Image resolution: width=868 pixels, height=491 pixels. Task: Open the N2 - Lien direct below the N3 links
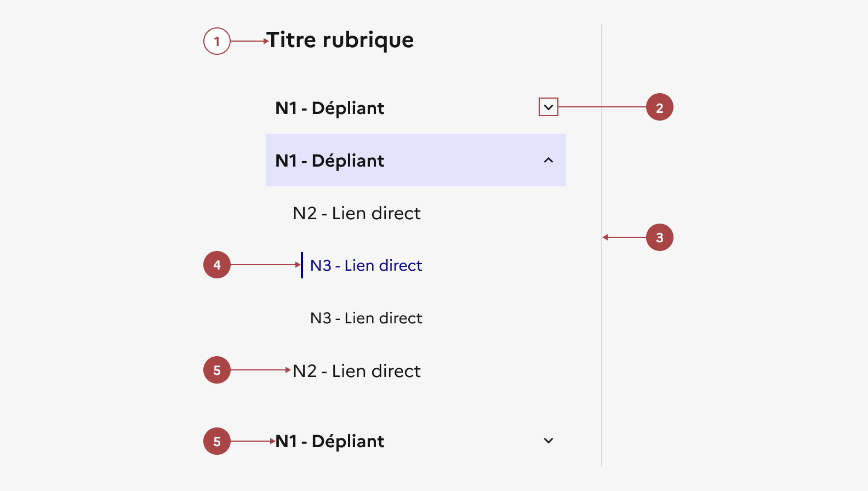pyautogui.click(x=357, y=371)
